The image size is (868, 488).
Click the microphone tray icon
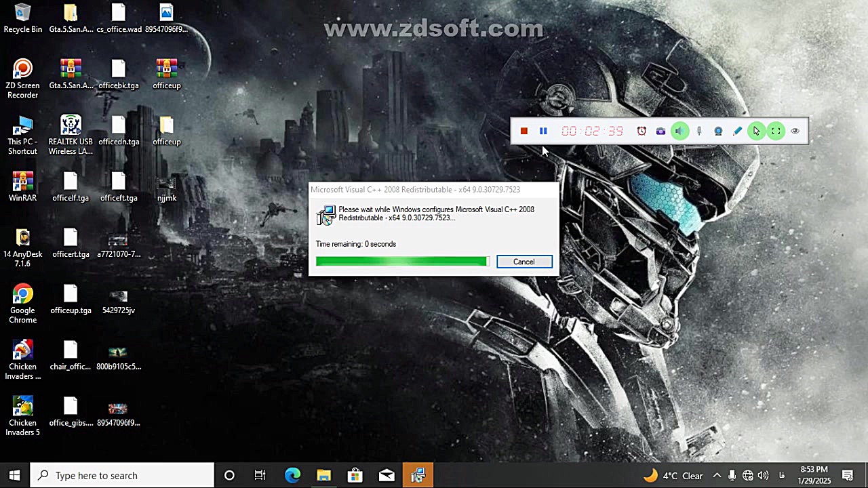tap(732, 475)
